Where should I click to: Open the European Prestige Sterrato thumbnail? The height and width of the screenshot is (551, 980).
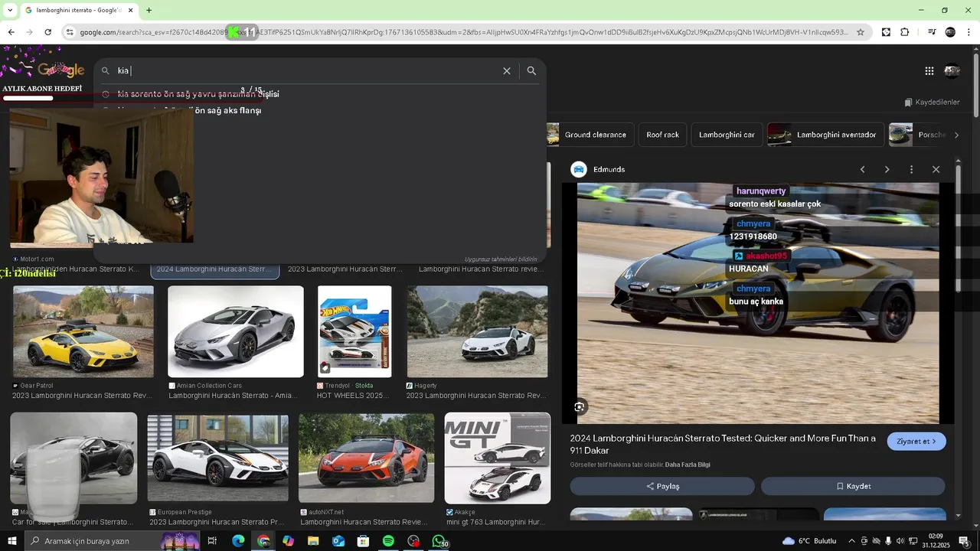tap(218, 458)
